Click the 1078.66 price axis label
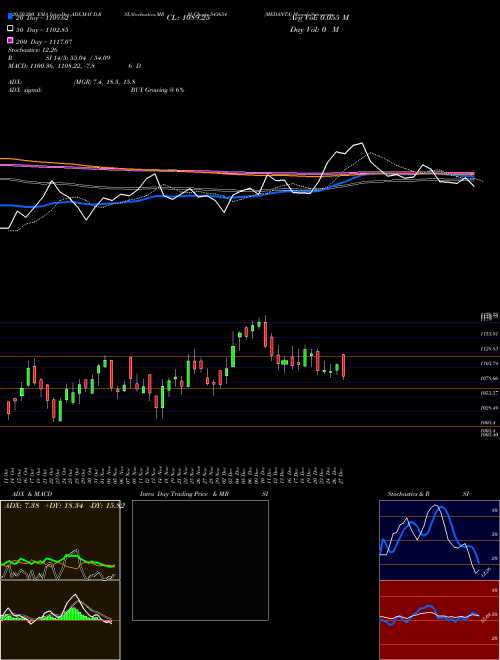The width and height of the screenshot is (500, 660). tap(489, 378)
